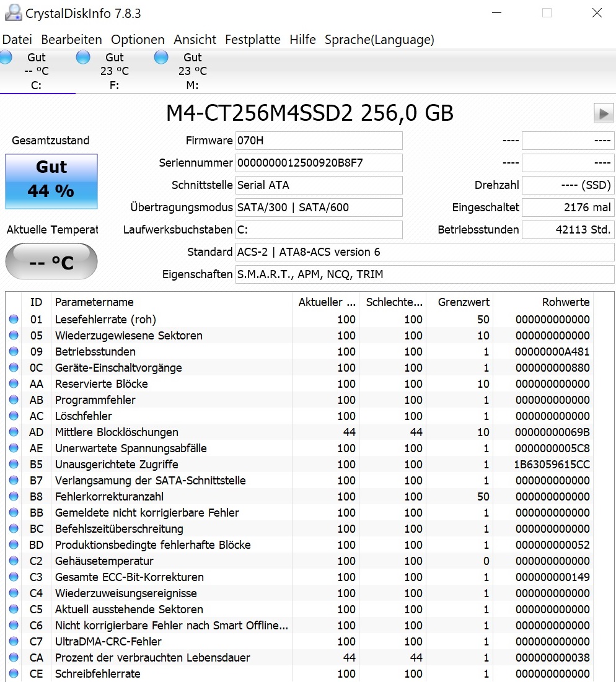Open the Datei menu

pyautogui.click(x=17, y=40)
